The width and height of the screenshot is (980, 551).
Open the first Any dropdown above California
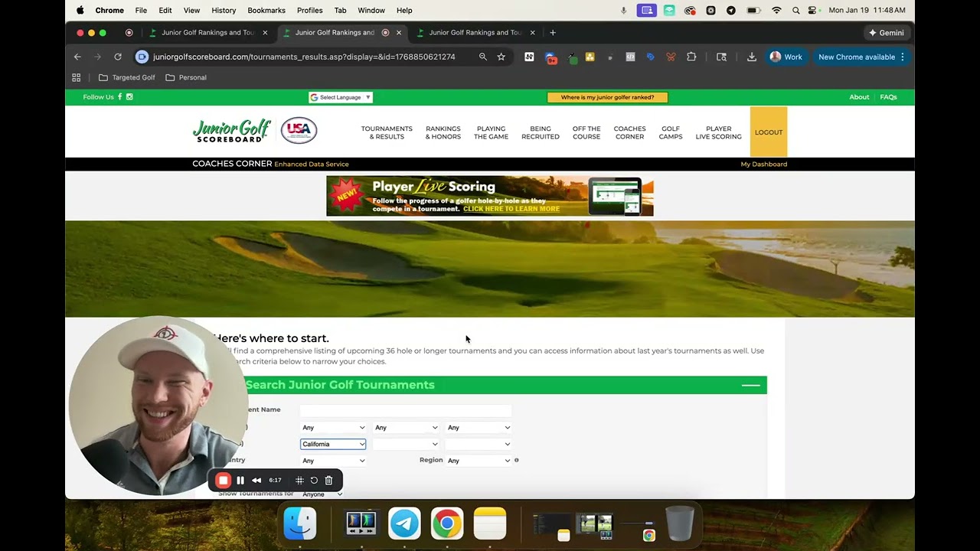(333, 428)
